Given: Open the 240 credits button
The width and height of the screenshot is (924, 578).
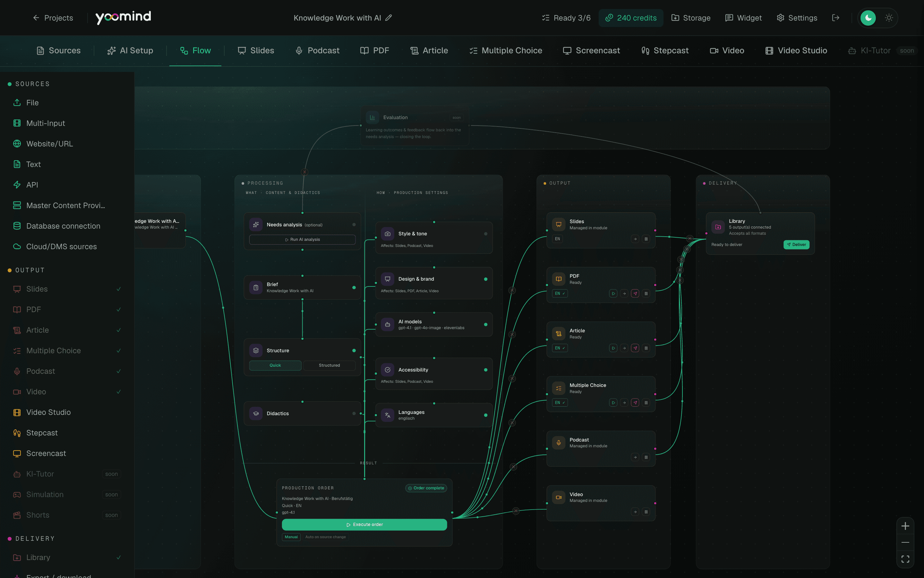Looking at the screenshot, I should pyautogui.click(x=631, y=18).
